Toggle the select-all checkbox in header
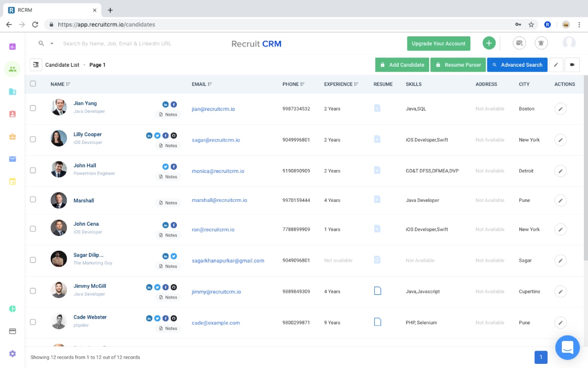Image resolution: width=588 pixels, height=368 pixels. pyautogui.click(x=33, y=84)
